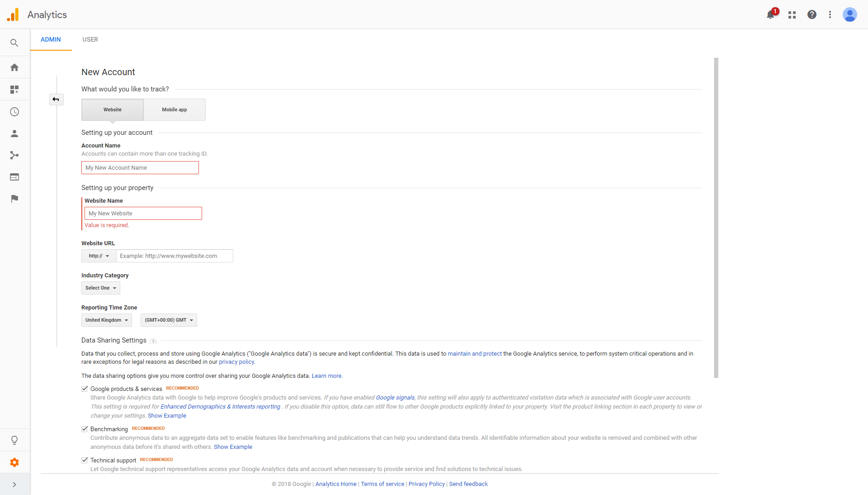Select Website tracking option
Image resolution: width=868 pixels, height=495 pixels.
113,109
